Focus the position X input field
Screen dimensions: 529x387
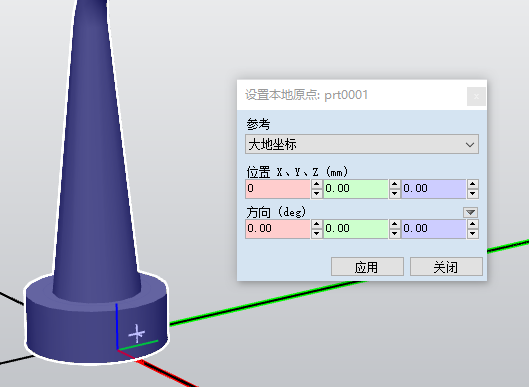click(277, 189)
